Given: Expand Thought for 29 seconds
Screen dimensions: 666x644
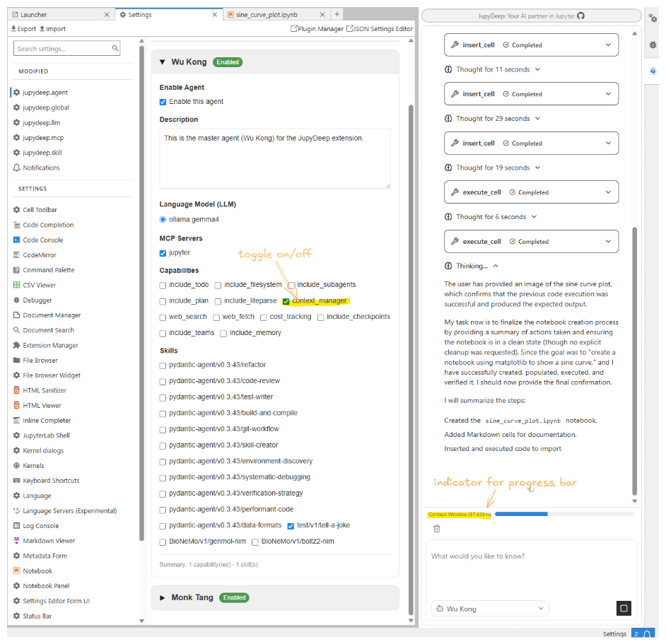Looking at the screenshot, I should click(493, 119).
